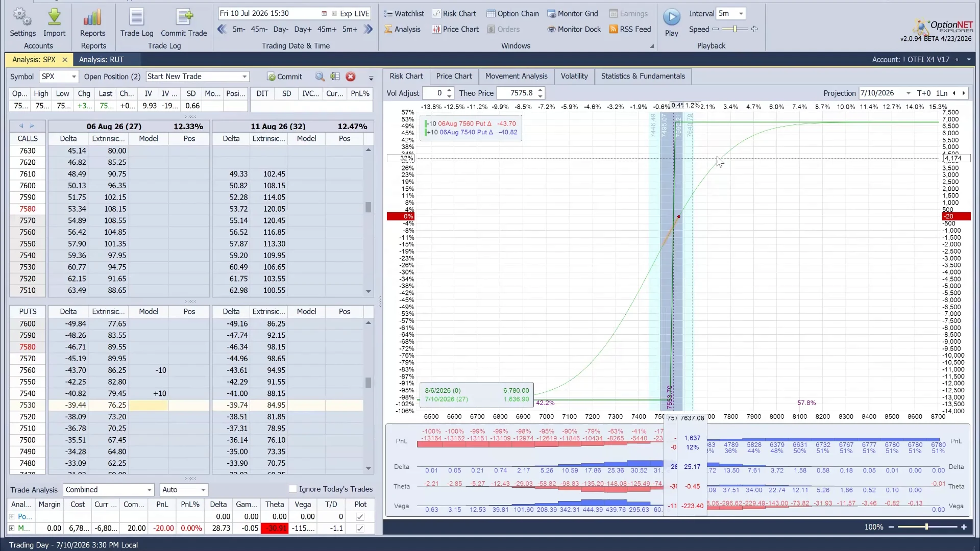Expand the Po... position row
Viewport: 980px width, 551px height.
point(12,517)
